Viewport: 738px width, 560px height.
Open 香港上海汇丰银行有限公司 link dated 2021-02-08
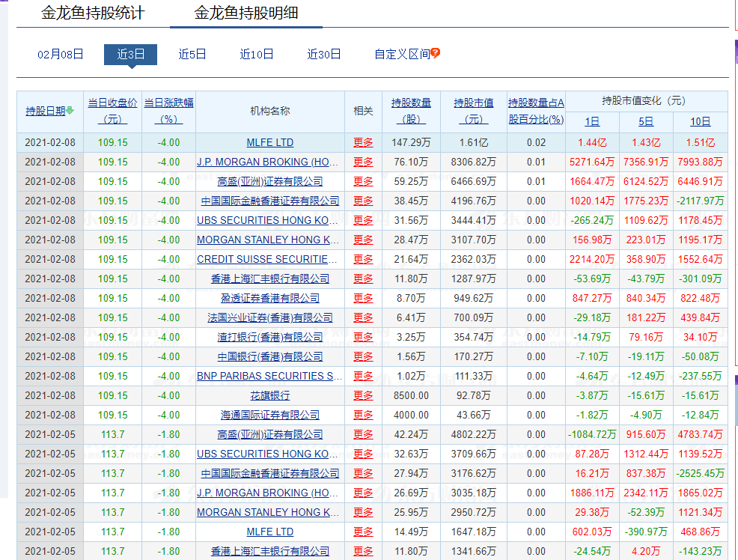coord(269,279)
